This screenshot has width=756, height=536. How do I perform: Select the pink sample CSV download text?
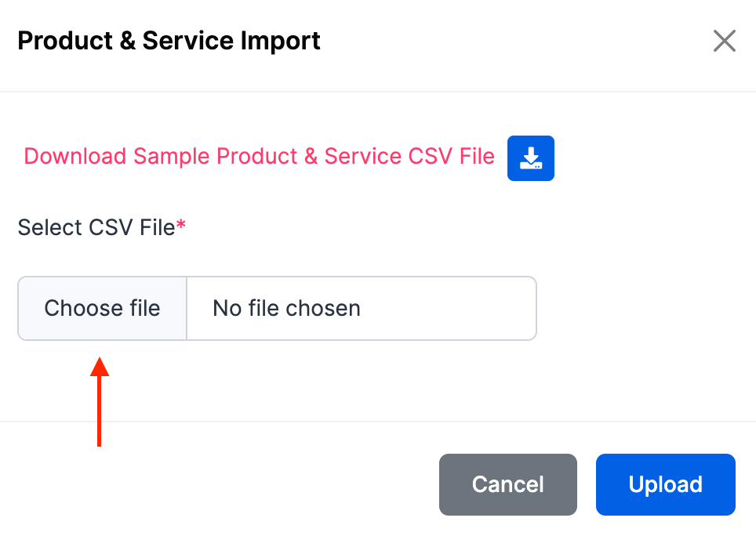click(259, 157)
